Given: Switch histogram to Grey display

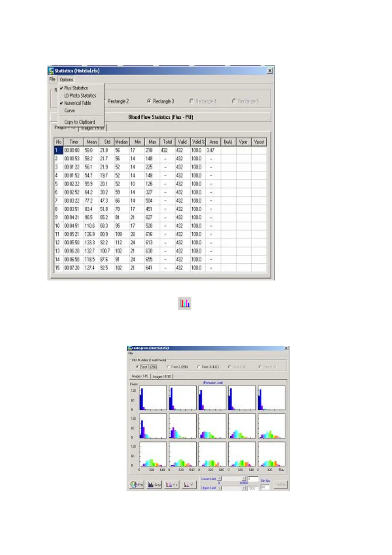Looking at the screenshot, I should [x=154, y=484].
